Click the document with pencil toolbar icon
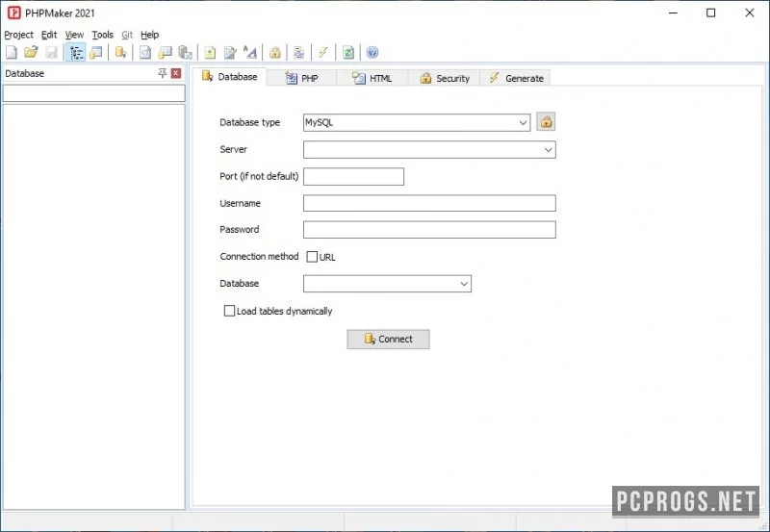 (230, 52)
